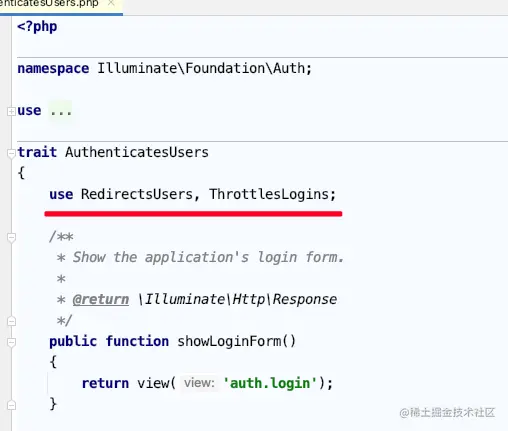
Task: Collapse the doc comment at '/**'
Action: point(11,237)
